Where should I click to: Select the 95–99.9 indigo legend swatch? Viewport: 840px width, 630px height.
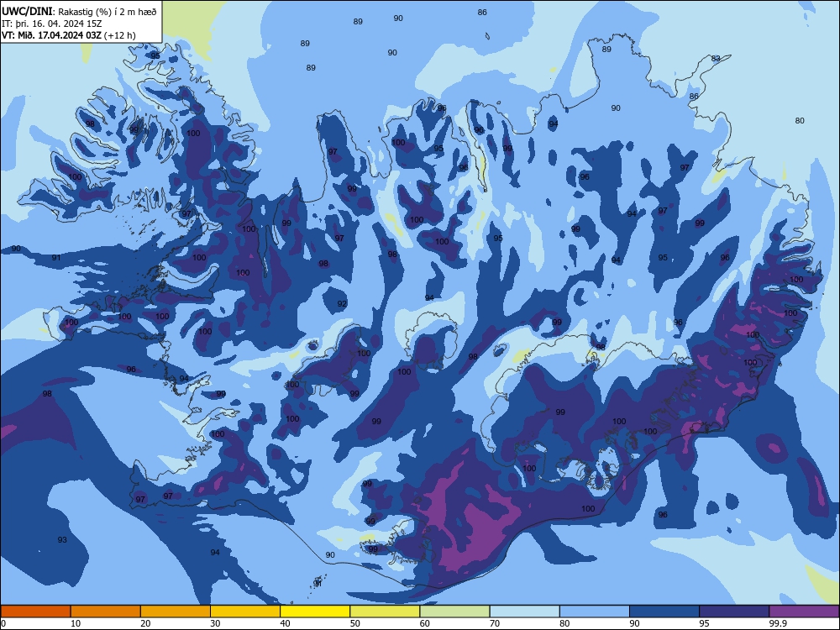point(734,612)
